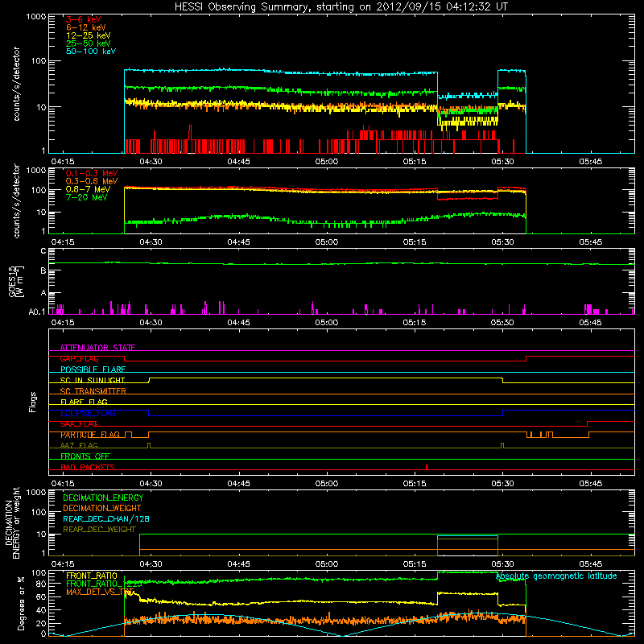Click the Absolute geomagnetic latitude label

556,576
